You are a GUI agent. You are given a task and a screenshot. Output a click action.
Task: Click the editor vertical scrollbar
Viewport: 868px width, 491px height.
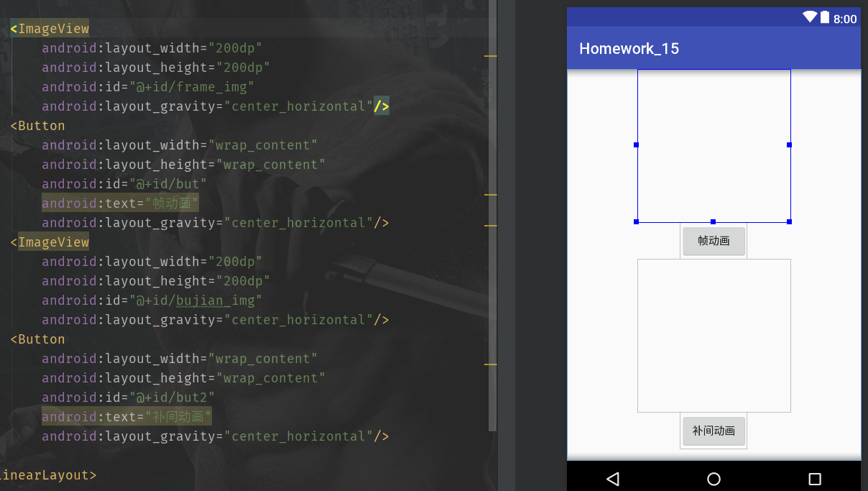492,216
